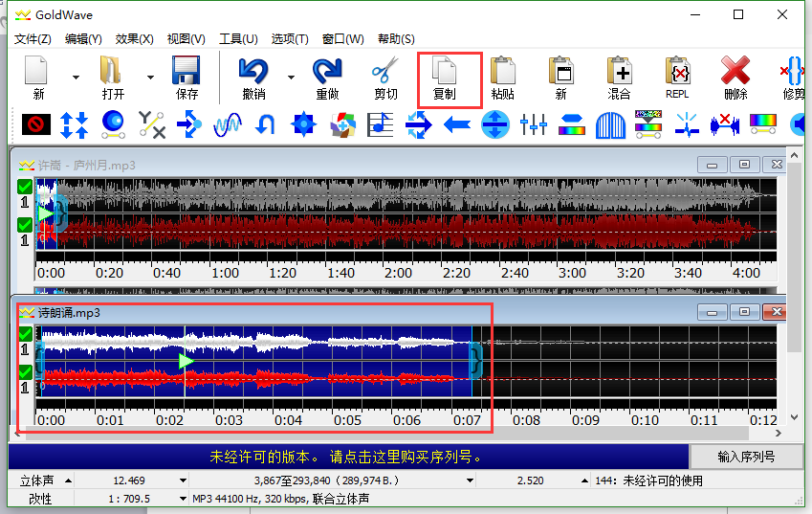Toggle left channel checkbox in 诗朗诵.mp3 window
The width and height of the screenshot is (812, 514).
click(x=25, y=334)
